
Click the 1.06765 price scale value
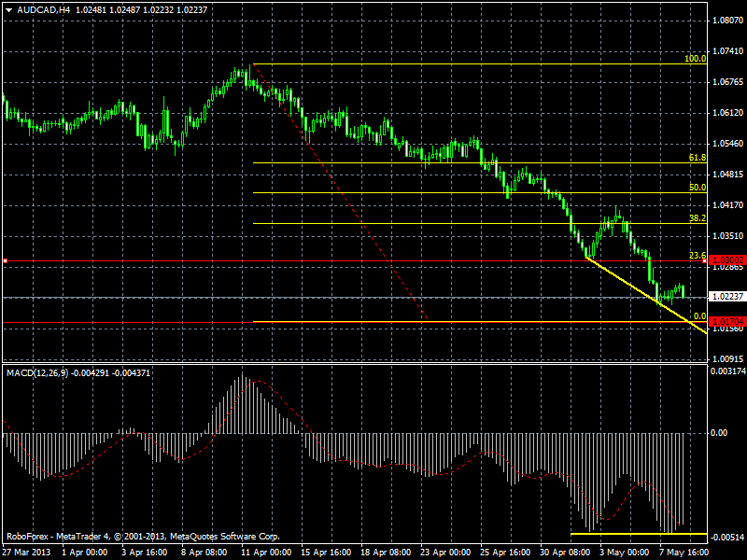click(x=727, y=82)
